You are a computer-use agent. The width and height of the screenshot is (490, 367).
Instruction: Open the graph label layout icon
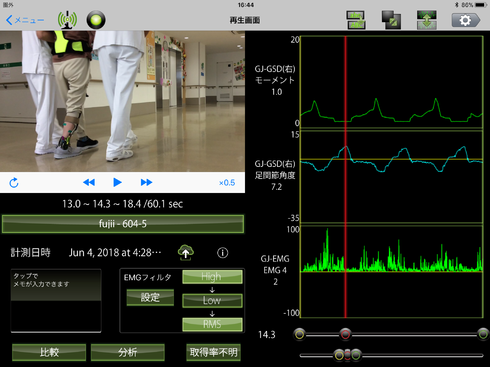[356, 20]
